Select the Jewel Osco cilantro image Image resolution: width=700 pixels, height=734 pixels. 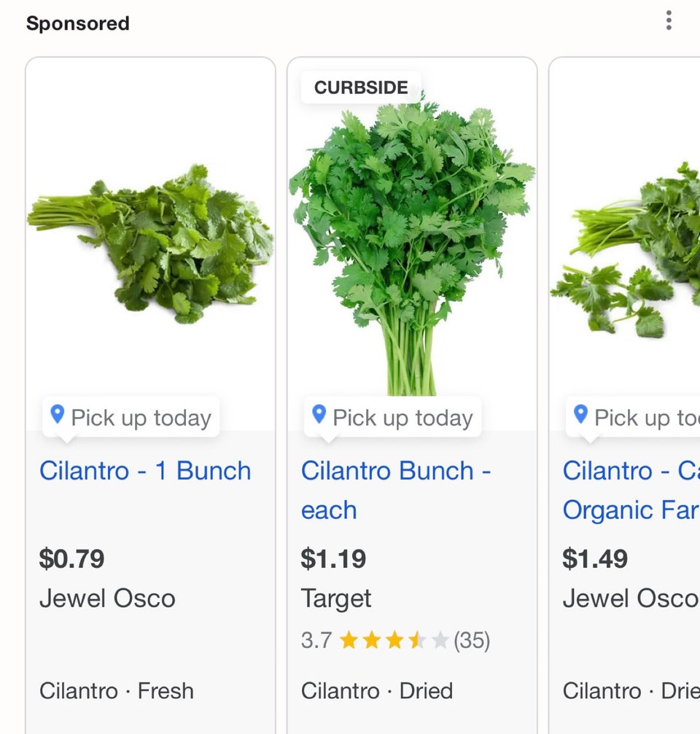[x=151, y=244]
